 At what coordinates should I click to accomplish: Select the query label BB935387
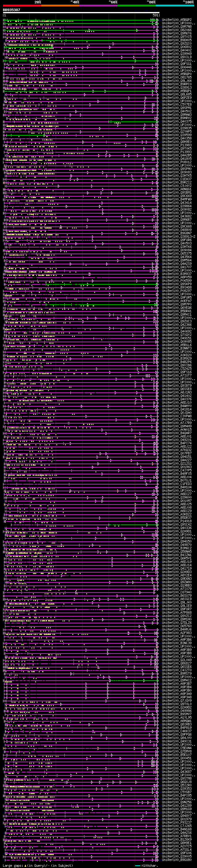click(11, 10)
